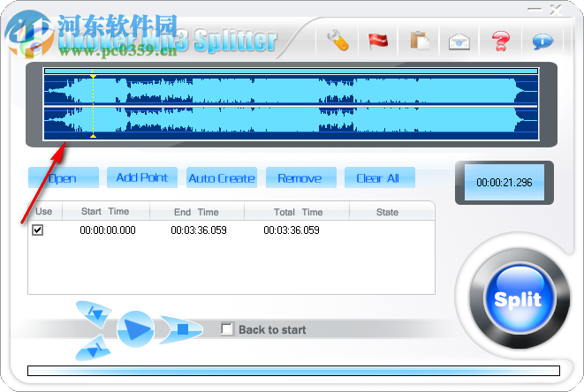The image size is (584, 392).
Task: Play the audio with the play button
Action: point(135,329)
